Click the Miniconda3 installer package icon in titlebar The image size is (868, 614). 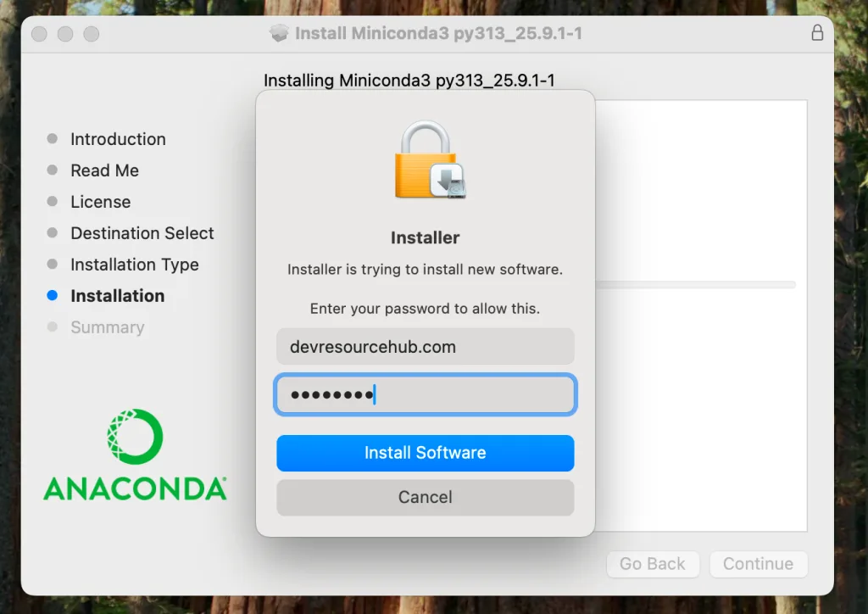click(280, 33)
